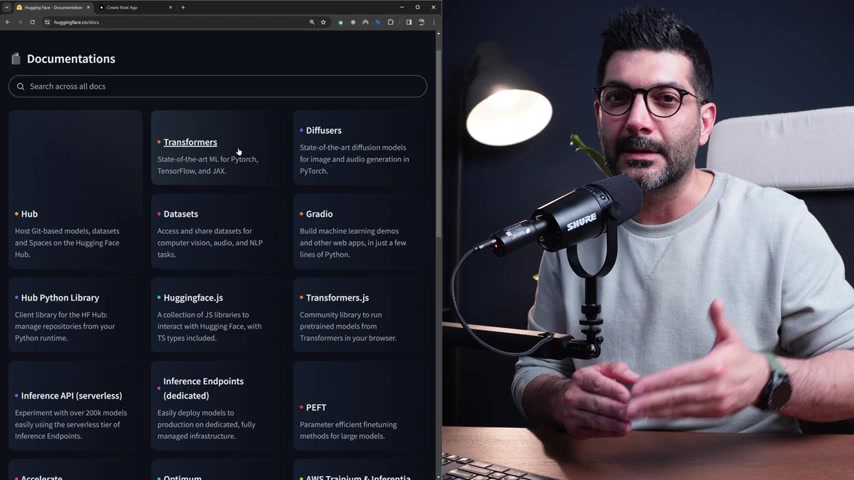Image resolution: width=854 pixels, height=480 pixels.
Task: Switch to the Create Next App tab
Action: [x=135, y=8]
